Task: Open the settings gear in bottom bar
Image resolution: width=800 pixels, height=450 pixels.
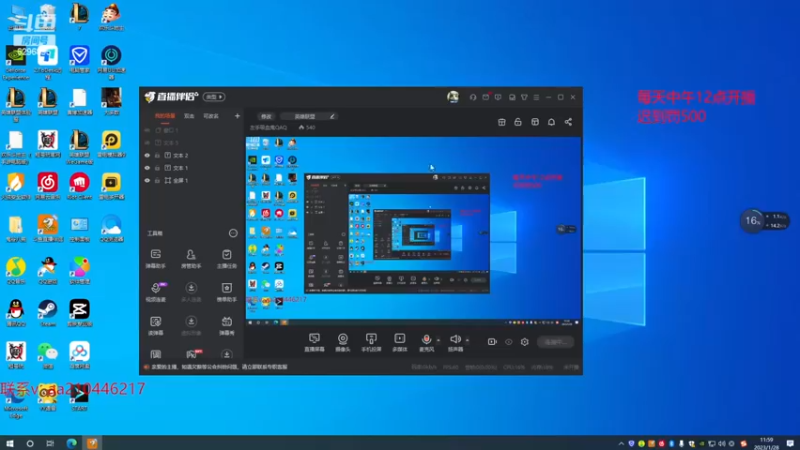Action: point(524,342)
